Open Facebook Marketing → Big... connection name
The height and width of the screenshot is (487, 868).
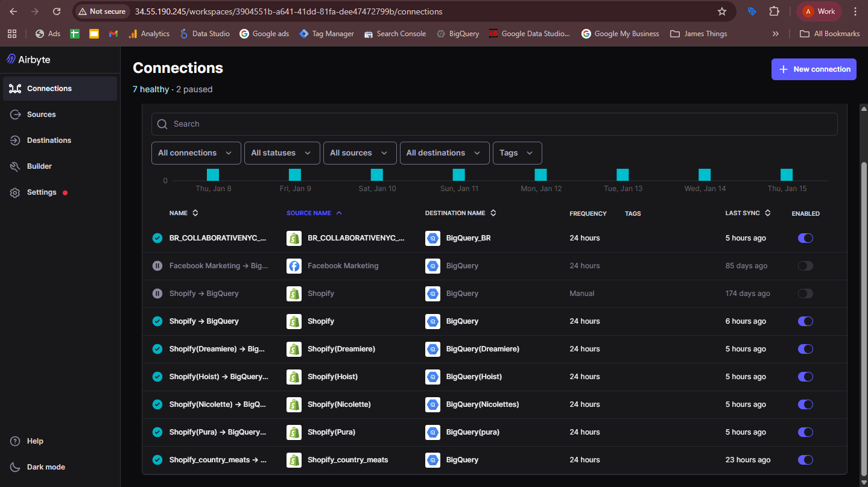click(x=218, y=266)
